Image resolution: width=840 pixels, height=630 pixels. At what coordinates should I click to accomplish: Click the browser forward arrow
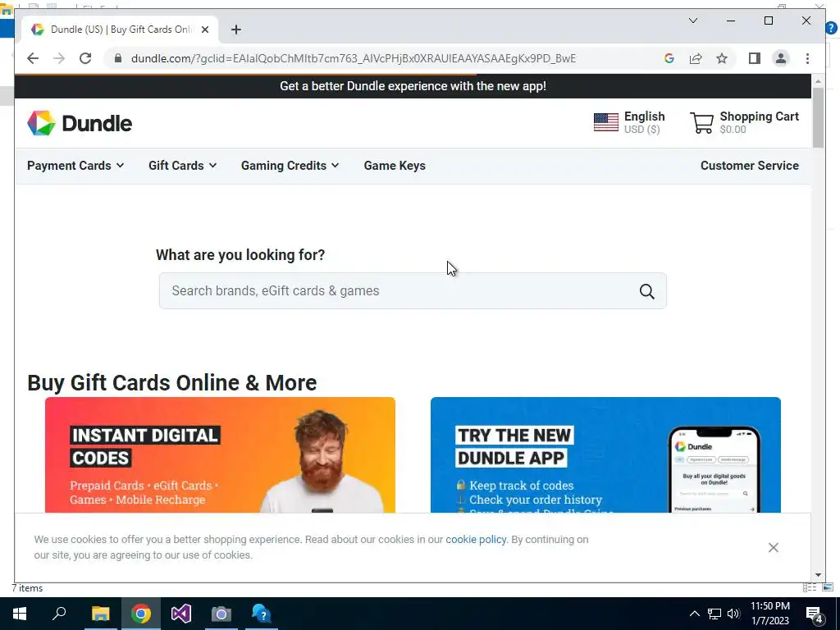coord(59,58)
